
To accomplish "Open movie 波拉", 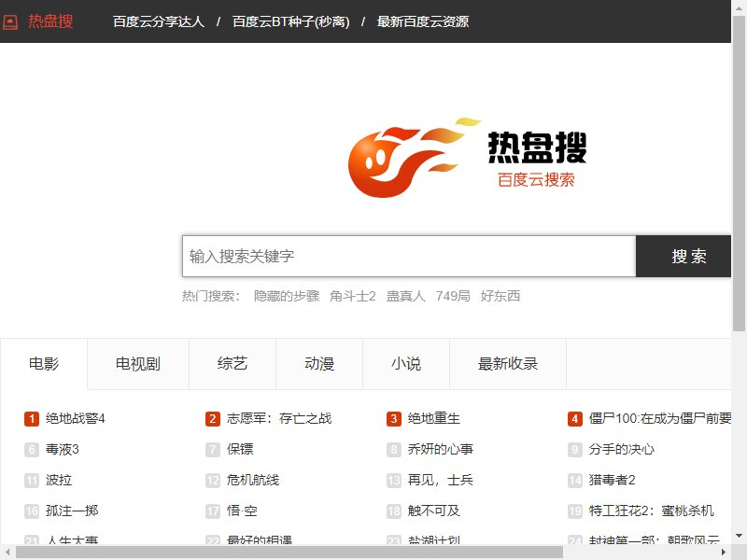I will pos(59,480).
